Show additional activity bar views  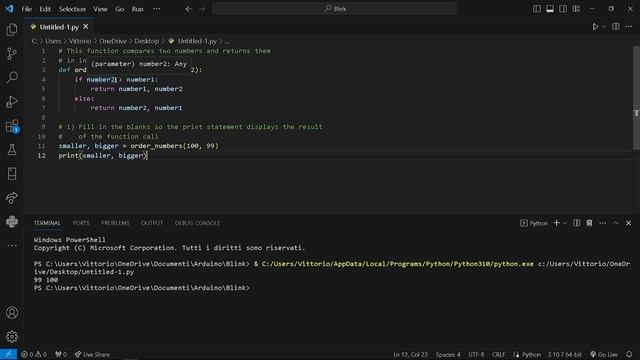[12, 246]
